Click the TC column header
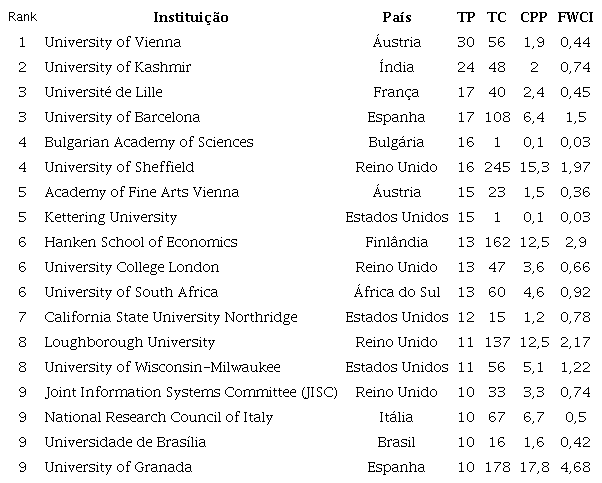 point(496,17)
